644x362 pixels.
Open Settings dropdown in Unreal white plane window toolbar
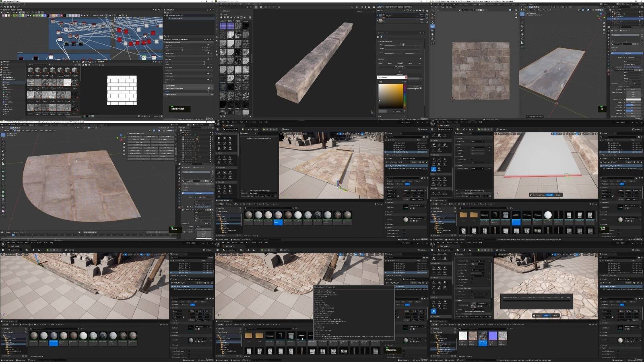pyautogui.click(x=638, y=129)
